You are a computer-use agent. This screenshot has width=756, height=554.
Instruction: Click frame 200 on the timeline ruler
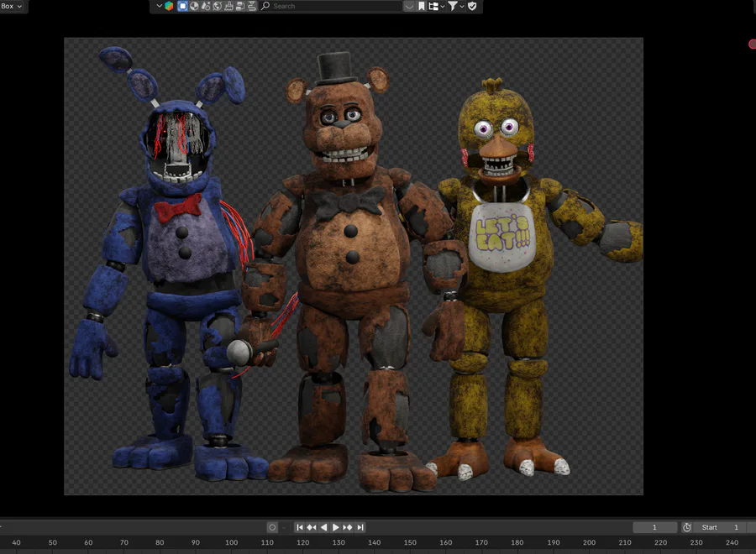(x=589, y=542)
